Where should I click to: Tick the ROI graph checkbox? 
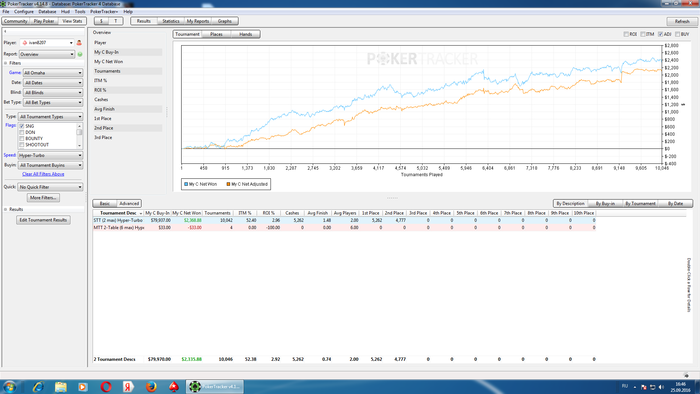point(626,34)
